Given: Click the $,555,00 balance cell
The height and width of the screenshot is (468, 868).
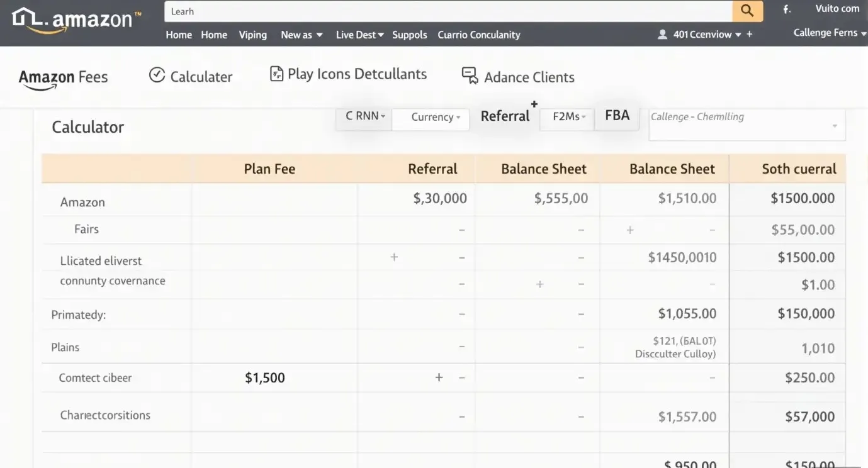Looking at the screenshot, I should (x=561, y=198).
